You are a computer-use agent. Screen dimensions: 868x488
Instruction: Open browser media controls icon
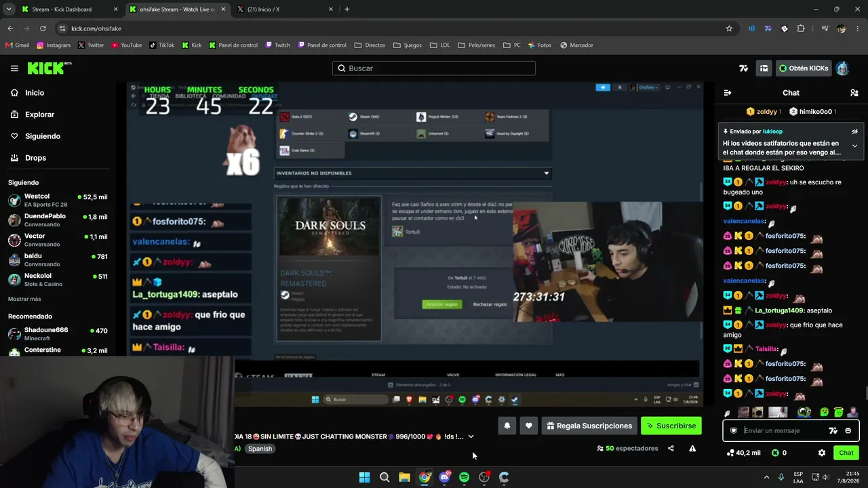825,28
